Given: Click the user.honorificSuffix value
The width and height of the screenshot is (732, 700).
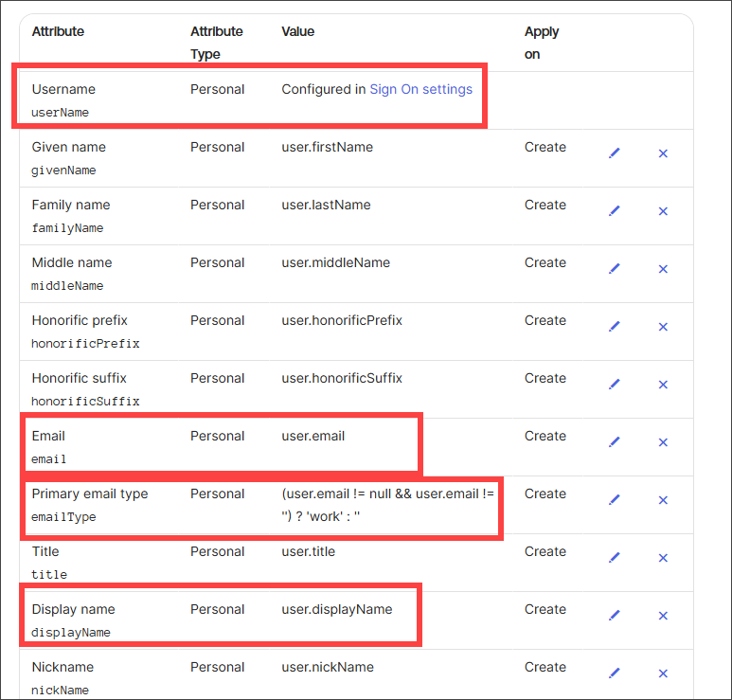Looking at the screenshot, I should coord(342,378).
